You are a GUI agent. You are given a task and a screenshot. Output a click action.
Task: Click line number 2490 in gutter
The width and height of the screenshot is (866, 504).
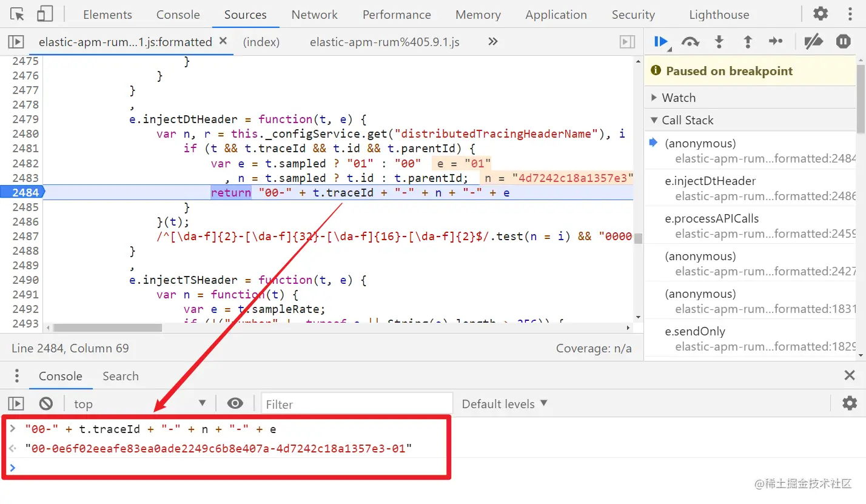tap(25, 280)
